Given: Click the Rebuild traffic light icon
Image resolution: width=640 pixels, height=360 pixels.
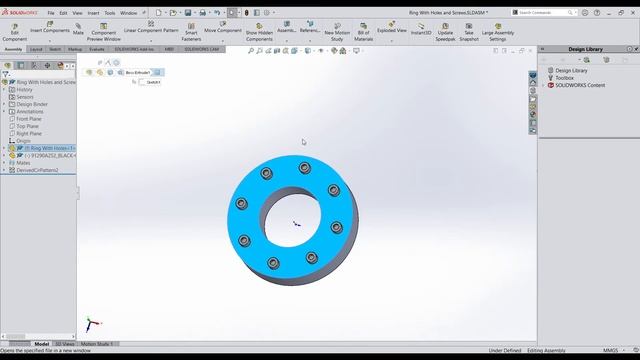Looking at the screenshot, I should [247, 13].
